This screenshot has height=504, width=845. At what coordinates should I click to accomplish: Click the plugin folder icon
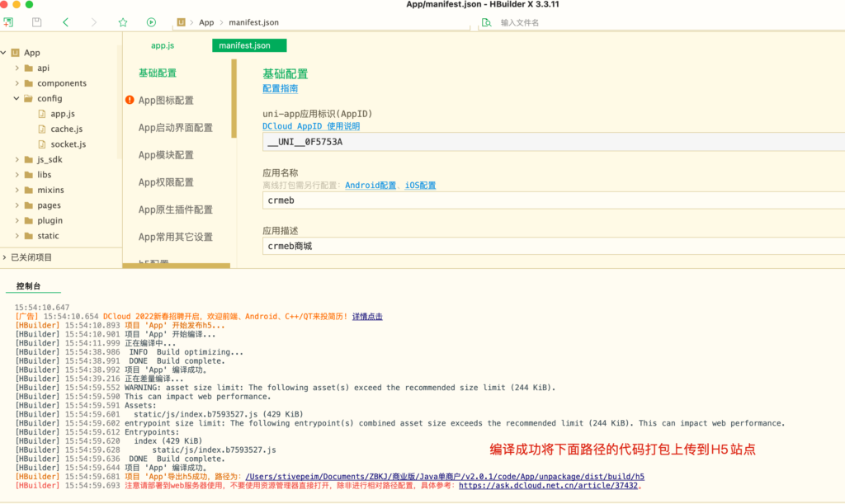click(29, 220)
